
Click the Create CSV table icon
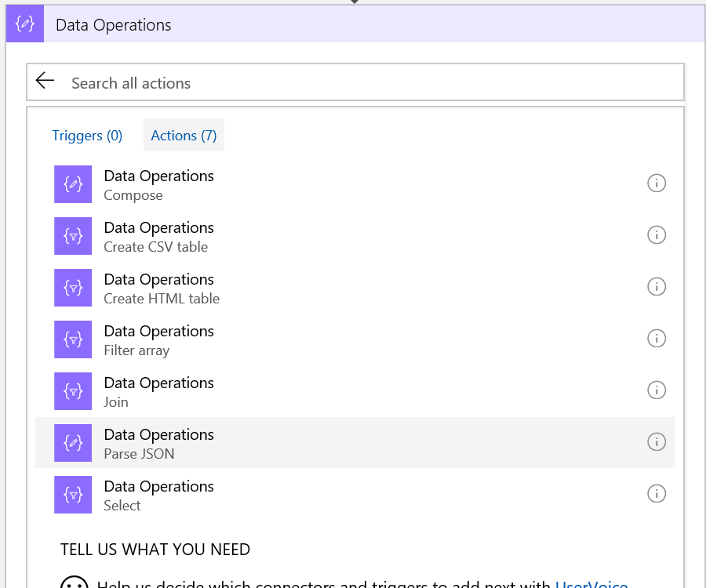73,236
